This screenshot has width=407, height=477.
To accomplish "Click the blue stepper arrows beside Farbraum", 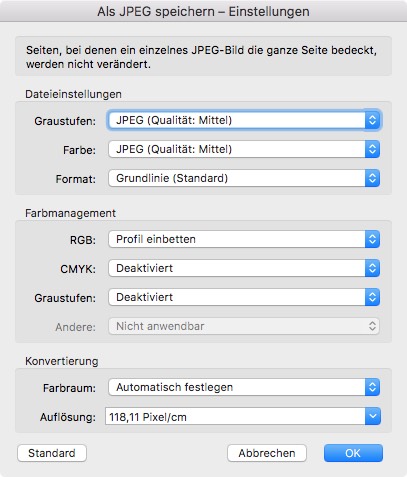I will [x=372, y=387].
